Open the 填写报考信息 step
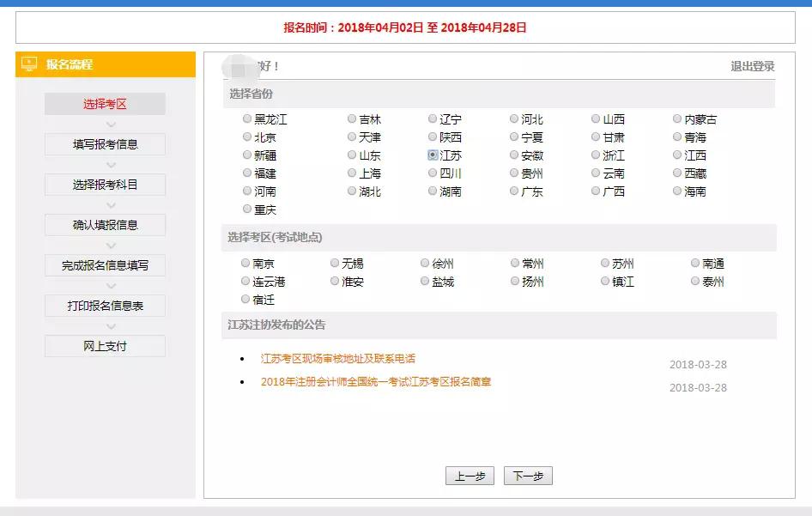Image resolution: width=812 pixels, height=516 pixels. [x=105, y=144]
